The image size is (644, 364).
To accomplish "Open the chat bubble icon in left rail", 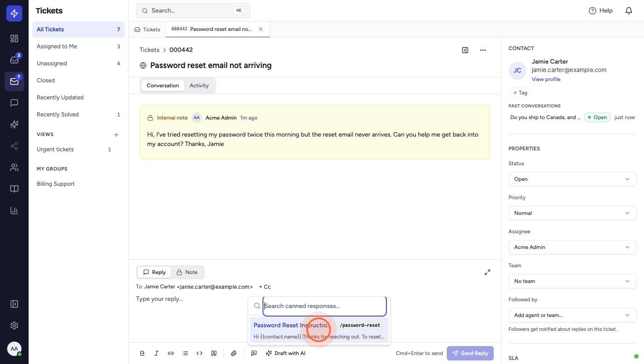I will click(x=14, y=103).
